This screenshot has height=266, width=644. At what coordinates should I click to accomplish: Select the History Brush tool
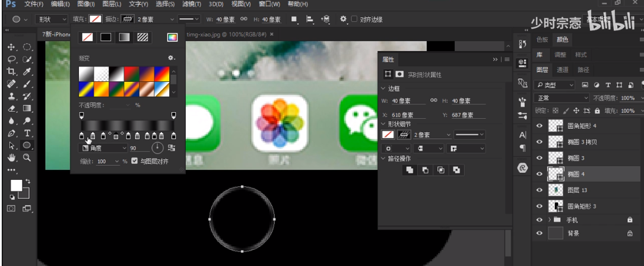[27, 96]
